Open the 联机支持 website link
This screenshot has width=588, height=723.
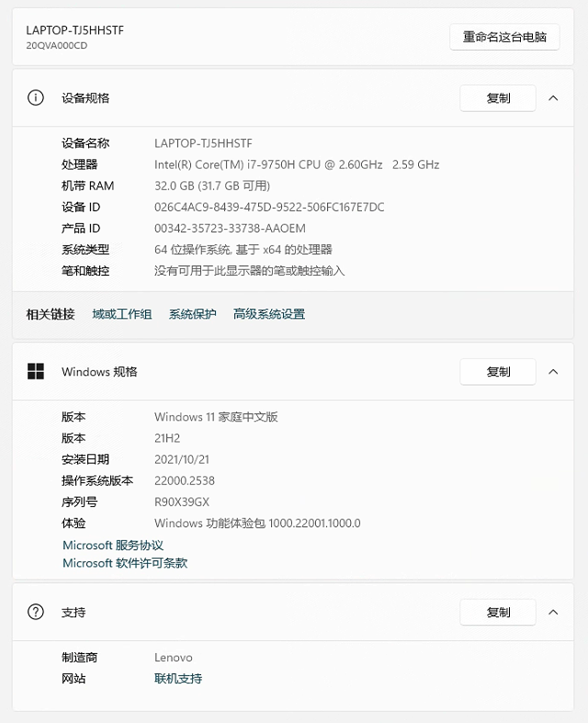pyautogui.click(x=178, y=678)
